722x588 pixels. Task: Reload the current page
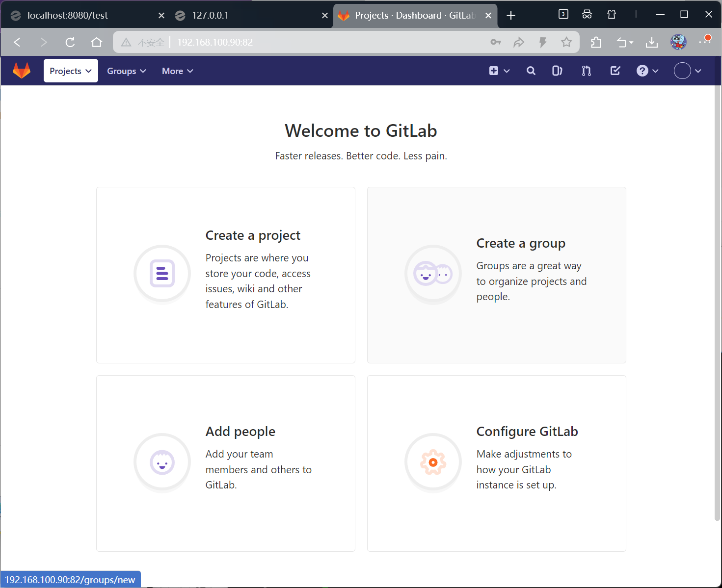(x=70, y=42)
